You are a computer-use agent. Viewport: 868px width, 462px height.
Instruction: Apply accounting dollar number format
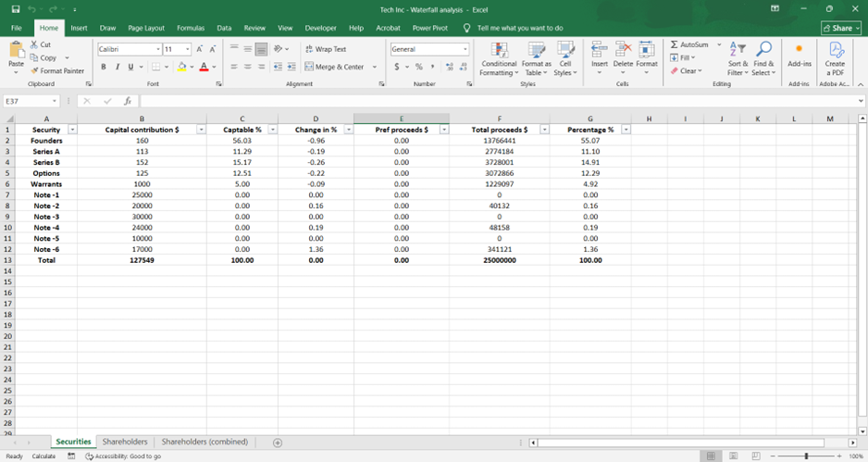click(397, 67)
